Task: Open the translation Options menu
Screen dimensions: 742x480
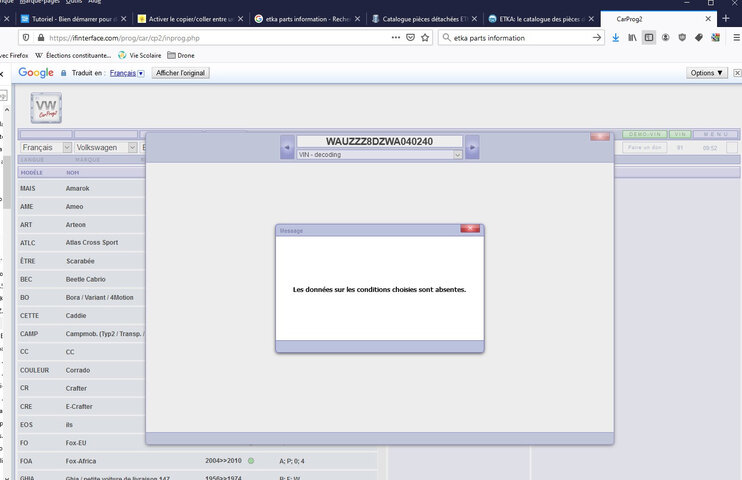Action: (x=707, y=73)
